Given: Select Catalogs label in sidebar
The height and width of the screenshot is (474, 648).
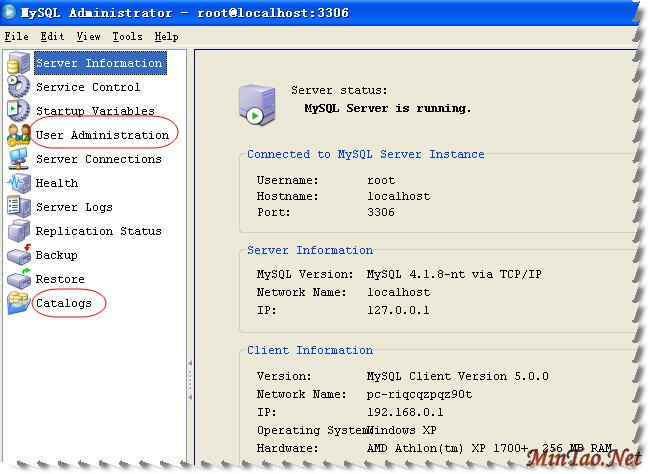Looking at the screenshot, I should [64, 303].
